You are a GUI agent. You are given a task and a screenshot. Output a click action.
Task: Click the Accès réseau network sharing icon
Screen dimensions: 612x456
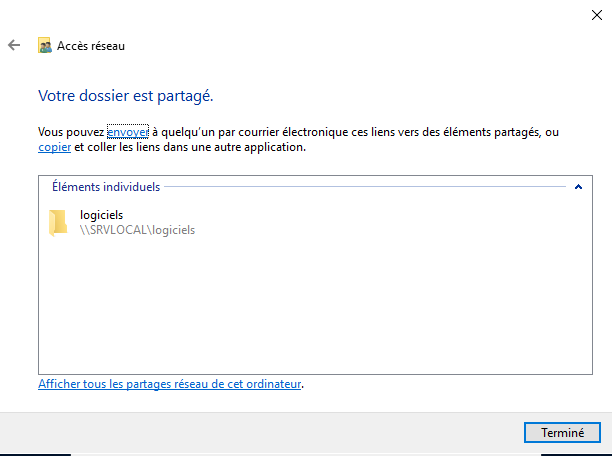point(44,45)
